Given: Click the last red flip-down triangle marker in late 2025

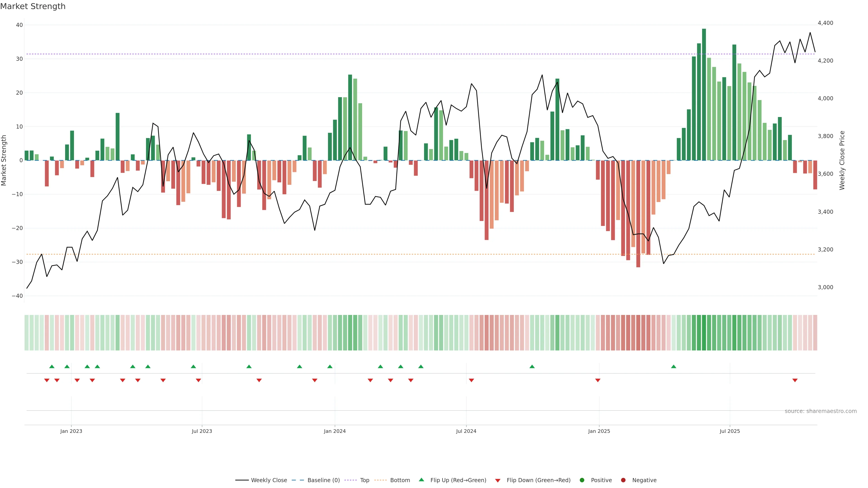Looking at the screenshot, I should pyautogui.click(x=795, y=380).
